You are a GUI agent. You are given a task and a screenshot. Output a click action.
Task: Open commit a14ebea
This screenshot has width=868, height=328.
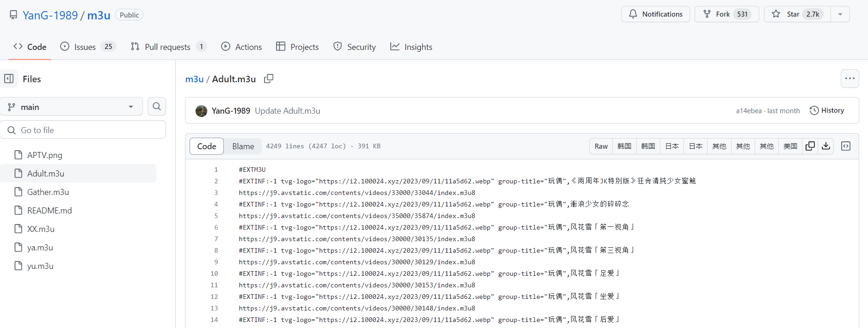click(x=749, y=111)
